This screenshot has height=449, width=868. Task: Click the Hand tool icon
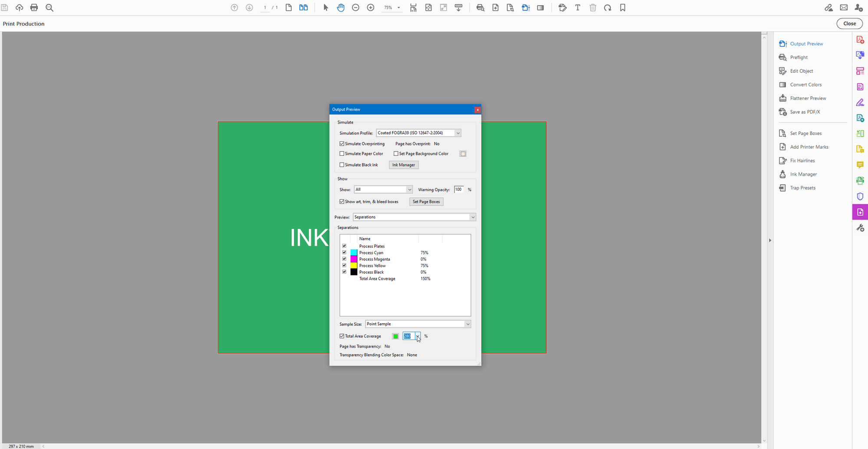[341, 7]
